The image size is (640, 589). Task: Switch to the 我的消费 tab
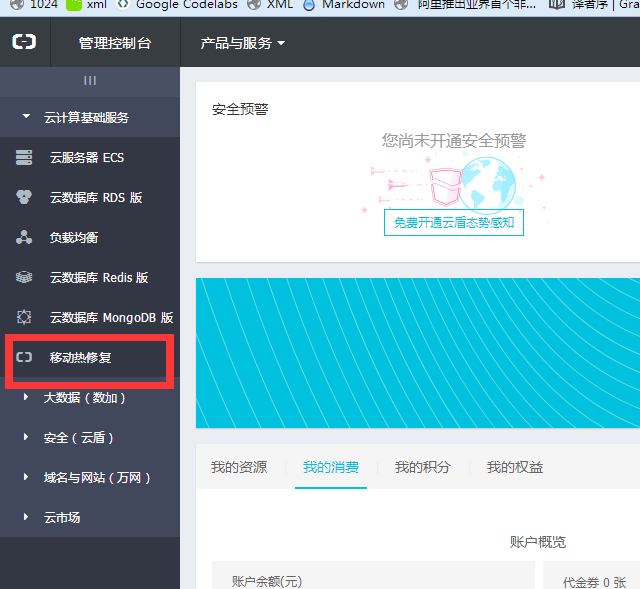[331, 467]
